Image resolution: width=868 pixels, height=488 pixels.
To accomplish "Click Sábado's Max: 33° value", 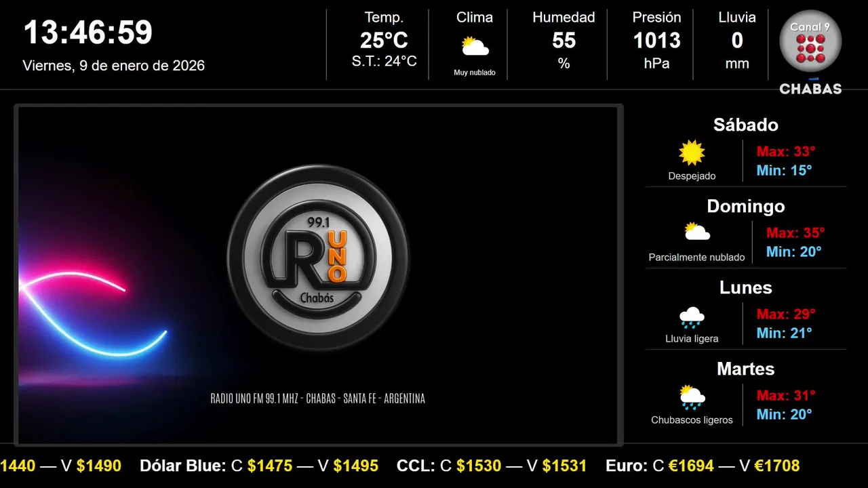I will pos(786,151).
